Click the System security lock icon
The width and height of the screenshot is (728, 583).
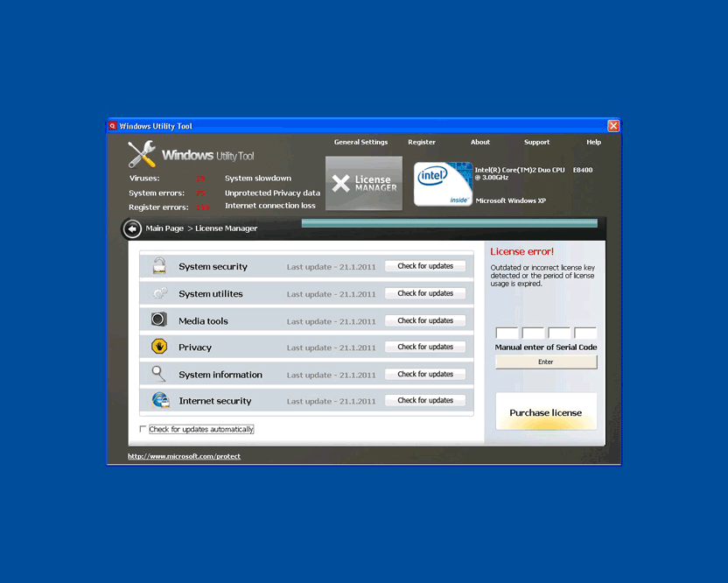click(159, 266)
